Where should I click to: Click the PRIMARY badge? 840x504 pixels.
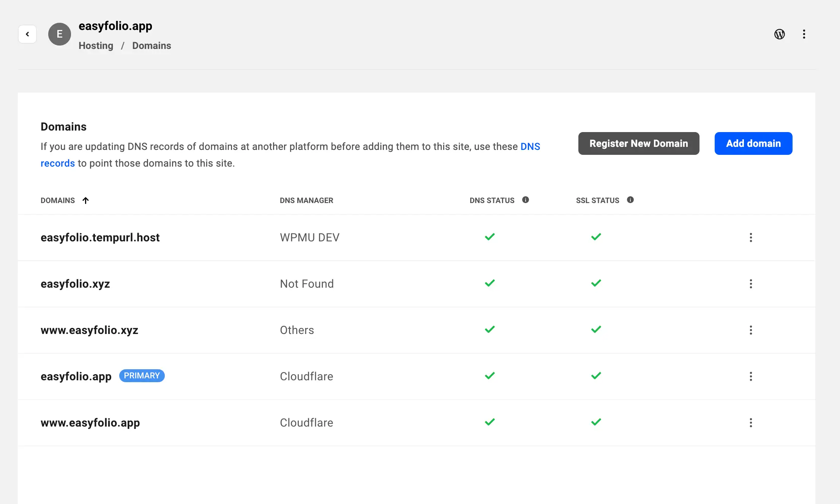pos(142,376)
